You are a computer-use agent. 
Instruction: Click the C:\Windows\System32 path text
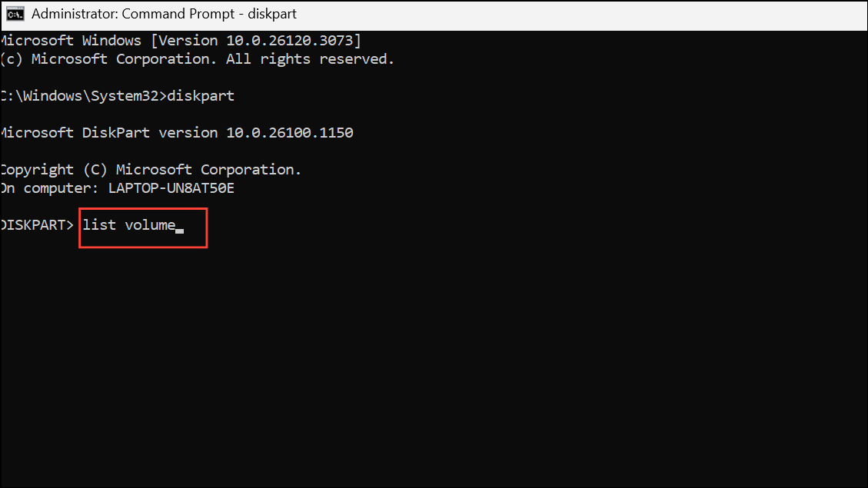pos(80,96)
